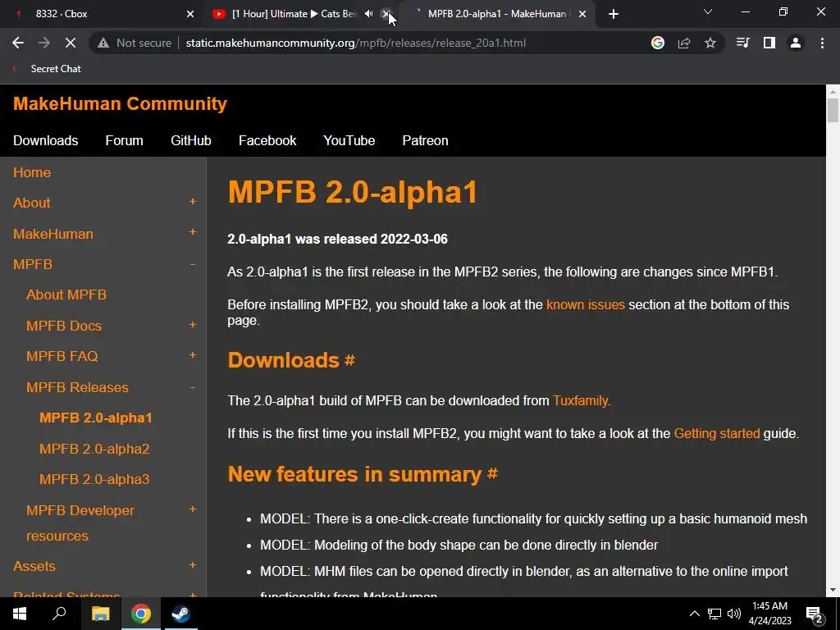Viewport: 840px width, 630px height.
Task: Close the MPFB 2.0-alpha1 tab
Action: point(582,14)
